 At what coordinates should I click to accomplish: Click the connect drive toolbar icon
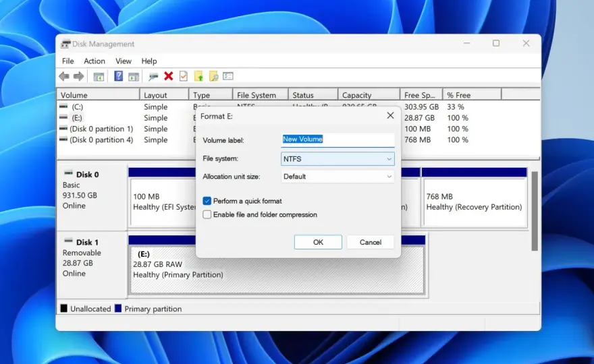click(153, 76)
